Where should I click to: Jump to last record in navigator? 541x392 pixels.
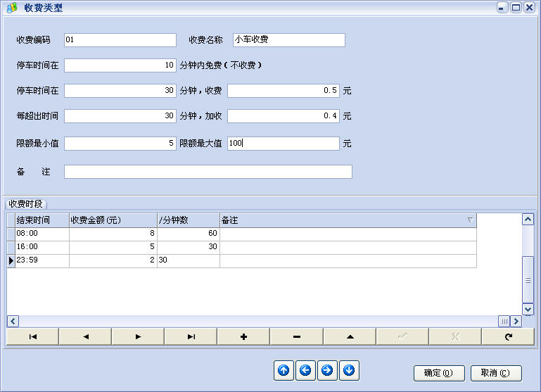[x=191, y=336]
